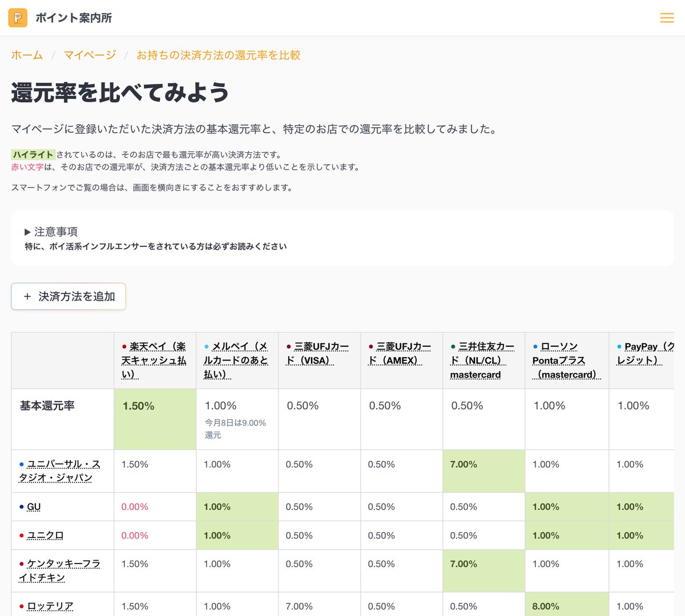Click 決済方法を追加 button

coord(68,297)
